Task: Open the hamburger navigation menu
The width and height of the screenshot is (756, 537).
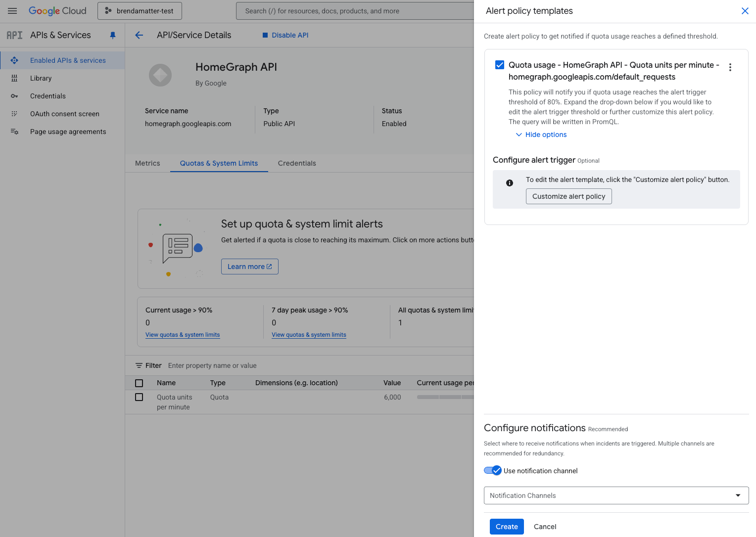Action: tap(12, 11)
